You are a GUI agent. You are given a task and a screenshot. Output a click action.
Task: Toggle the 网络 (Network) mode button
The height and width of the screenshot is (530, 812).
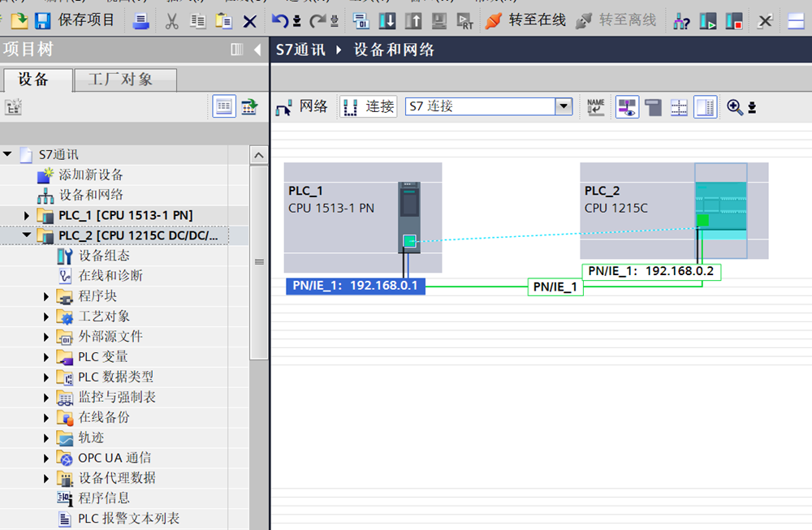pos(303,107)
